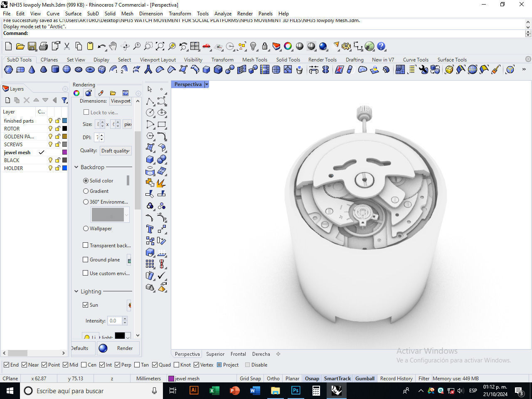The height and width of the screenshot is (399, 532).
Task: Toggle the lock icon of the HOLDER layer
Action: coord(58,168)
